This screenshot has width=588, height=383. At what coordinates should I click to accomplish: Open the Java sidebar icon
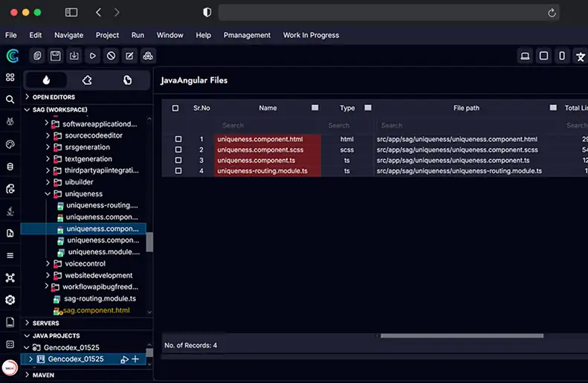pos(10,210)
